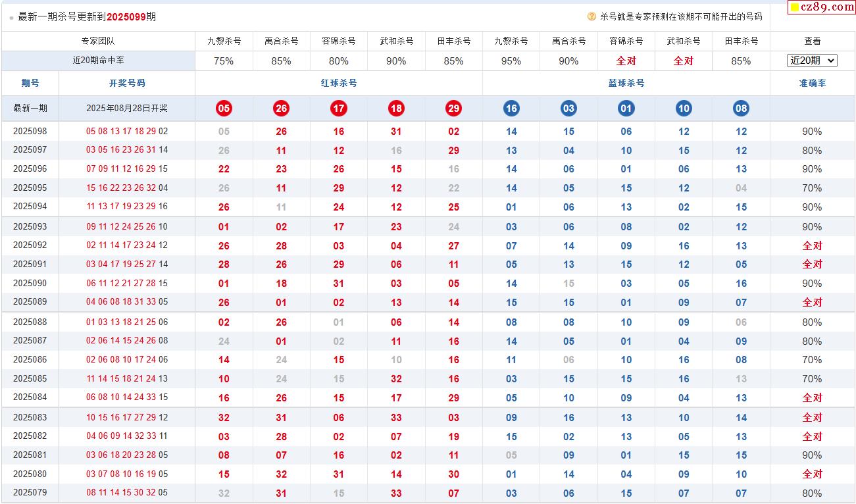The height and width of the screenshot is (504, 856).
Task: Open the 近20期 period range dropdown
Action: click(x=812, y=61)
